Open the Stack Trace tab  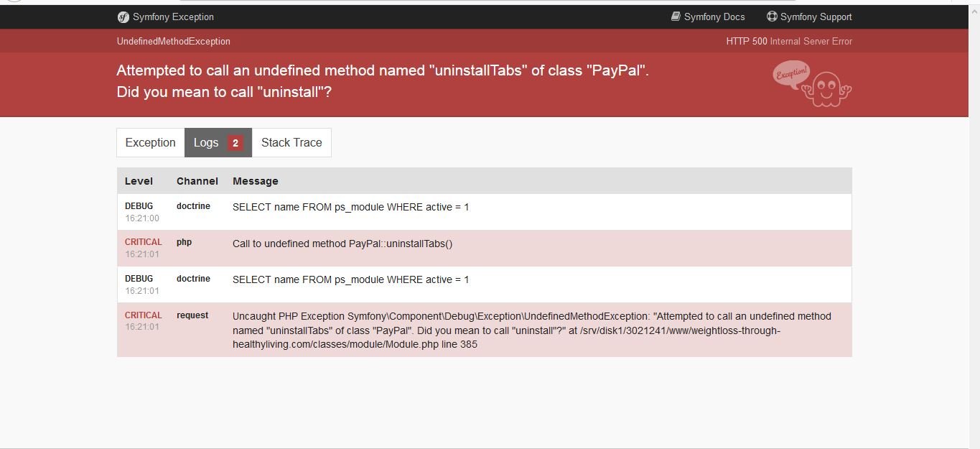[291, 142]
